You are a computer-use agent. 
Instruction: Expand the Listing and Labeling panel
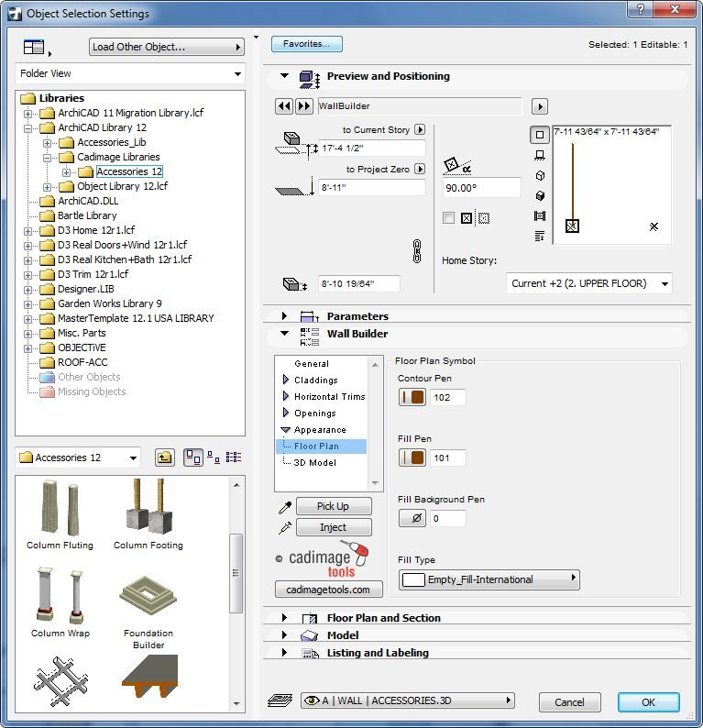point(284,653)
